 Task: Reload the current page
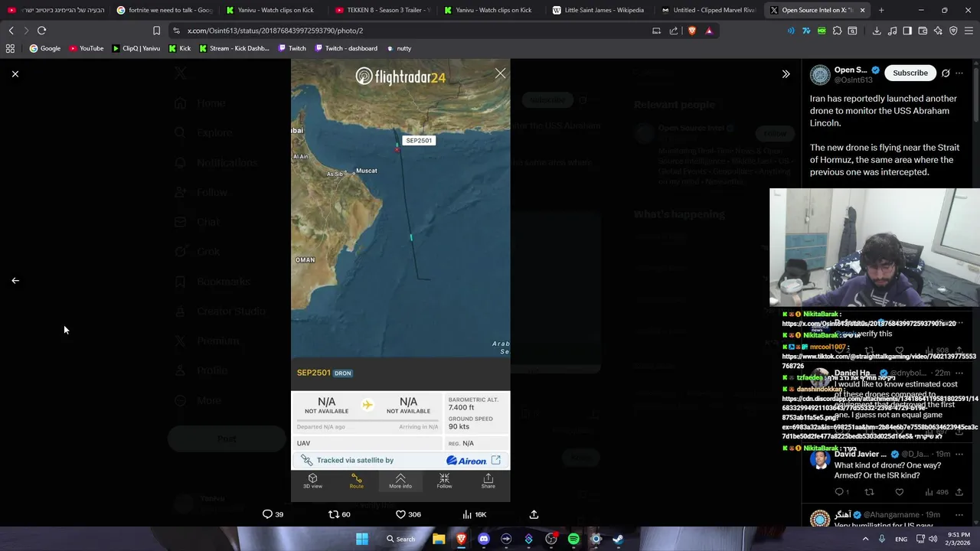[x=41, y=31]
